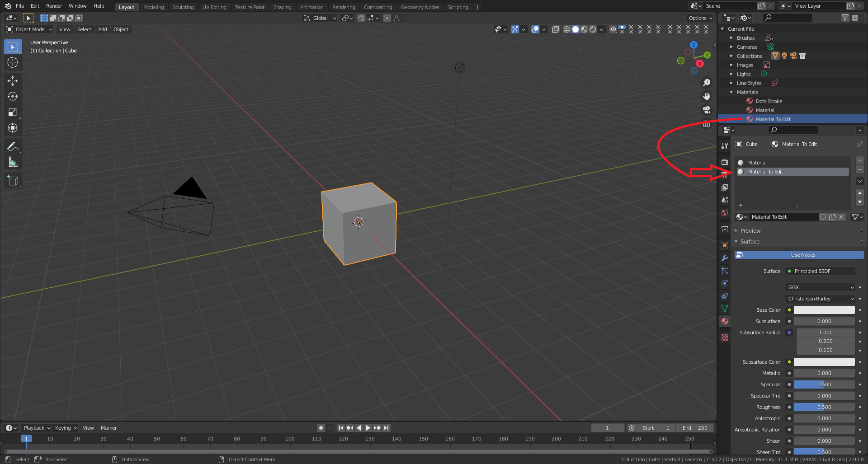Click the Zoom viewport magnifier icon
This screenshot has width=868, height=464.
707,83
